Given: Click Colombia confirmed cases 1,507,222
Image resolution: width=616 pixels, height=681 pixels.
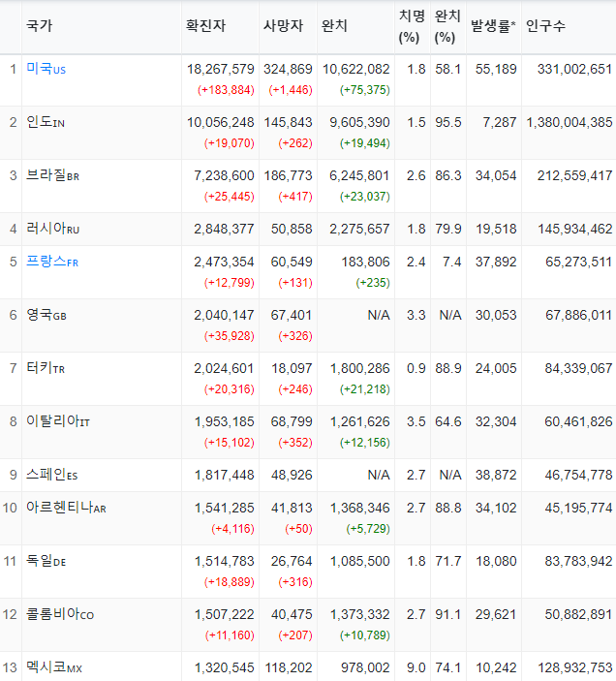Looking at the screenshot, I should pyautogui.click(x=224, y=614).
